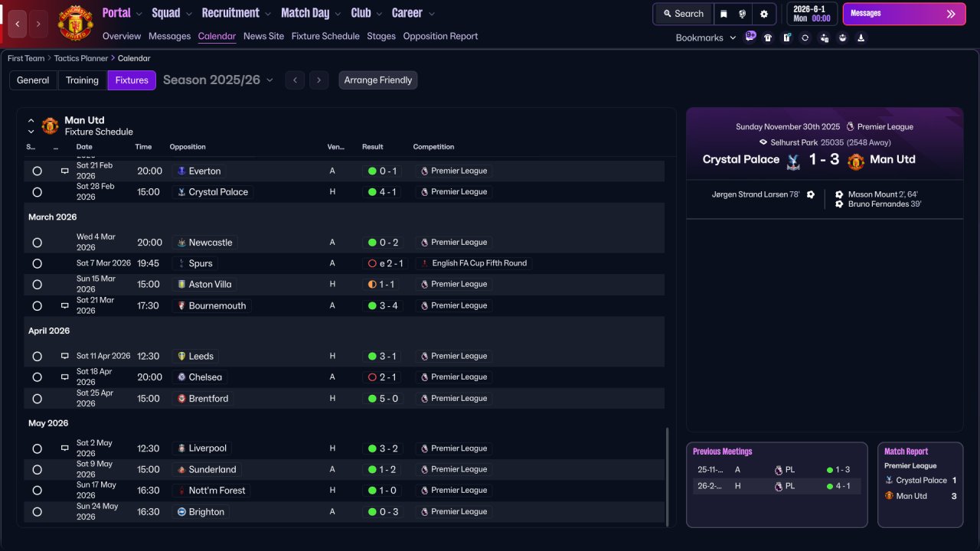
Task: Select the radio circle for the Everton fixture
Action: pos(37,171)
